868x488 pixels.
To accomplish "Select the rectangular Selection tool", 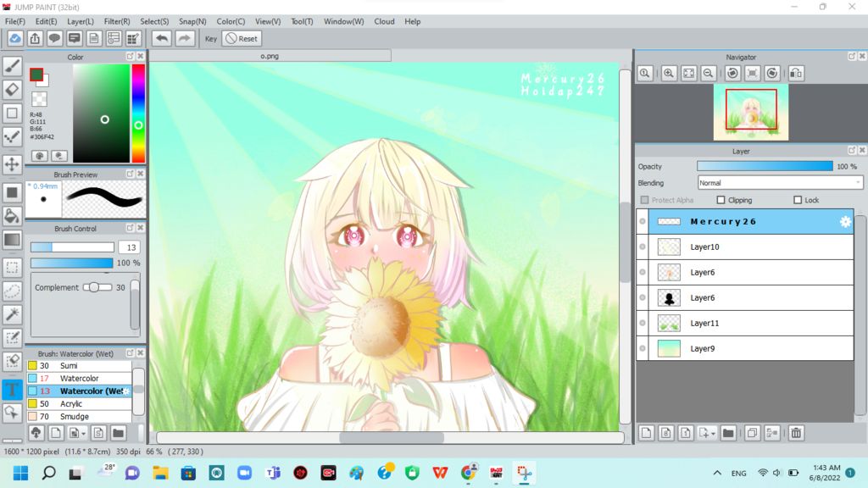I will tap(12, 267).
